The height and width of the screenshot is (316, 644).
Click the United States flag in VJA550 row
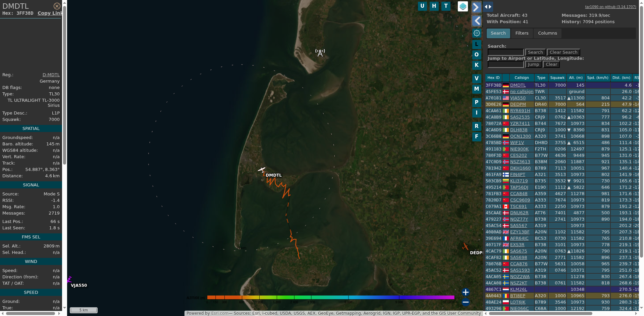point(506,98)
